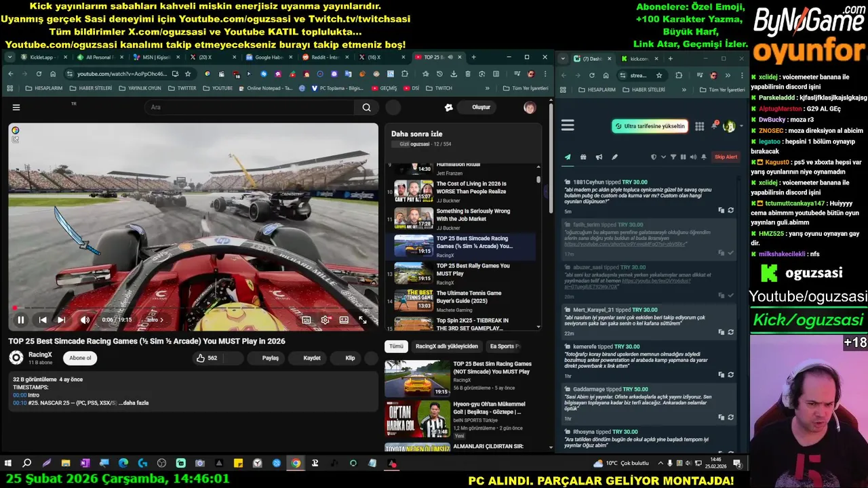
Task: Skip to the previous video in playlist
Action: [43, 320]
